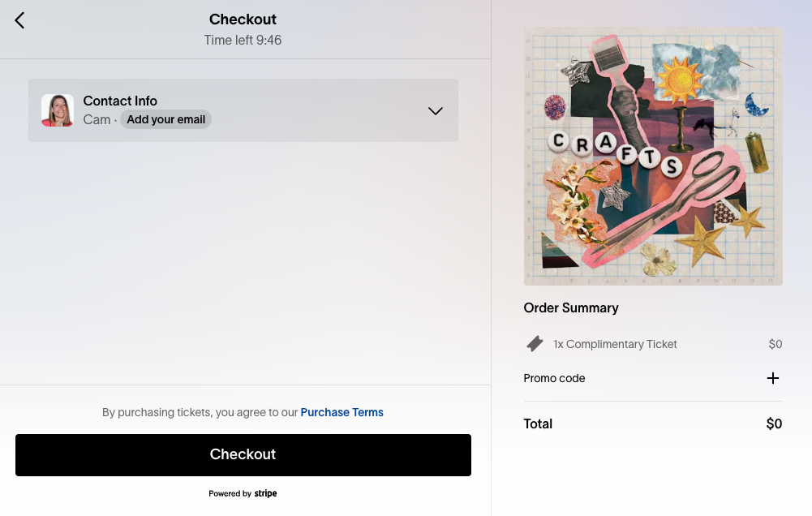Click the Total label
812x516 pixels.
click(x=538, y=424)
